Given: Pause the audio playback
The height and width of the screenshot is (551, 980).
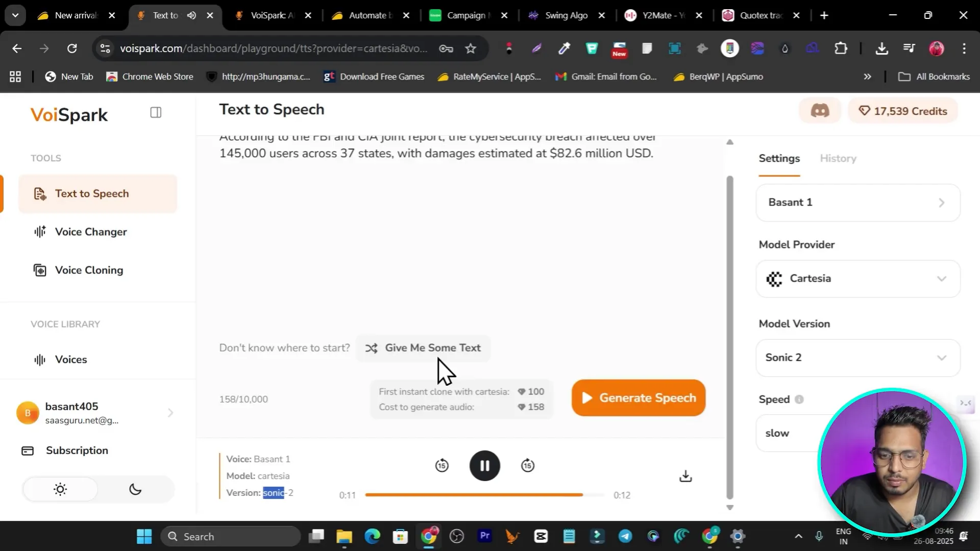Looking at the screenshot, I should (484, 466).
